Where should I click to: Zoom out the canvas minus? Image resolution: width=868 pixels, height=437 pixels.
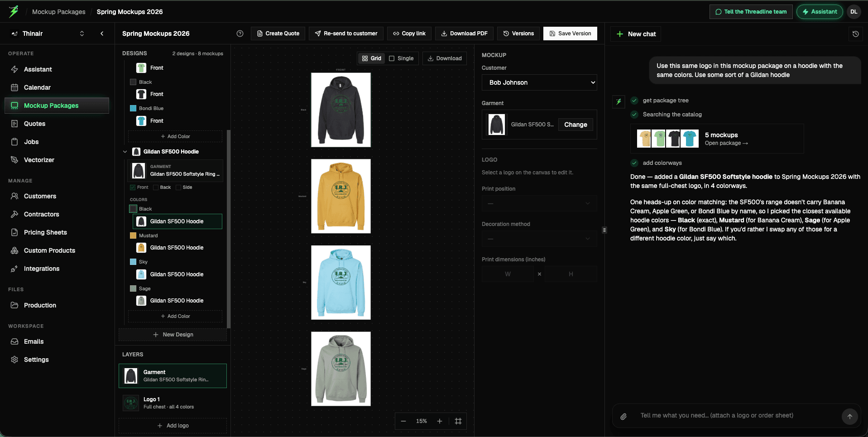pos(403,421)
